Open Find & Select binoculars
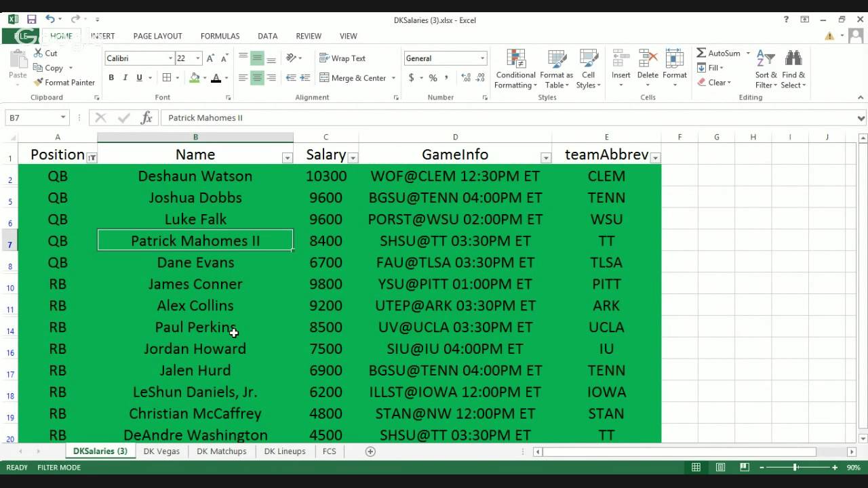 coord(793,69)
